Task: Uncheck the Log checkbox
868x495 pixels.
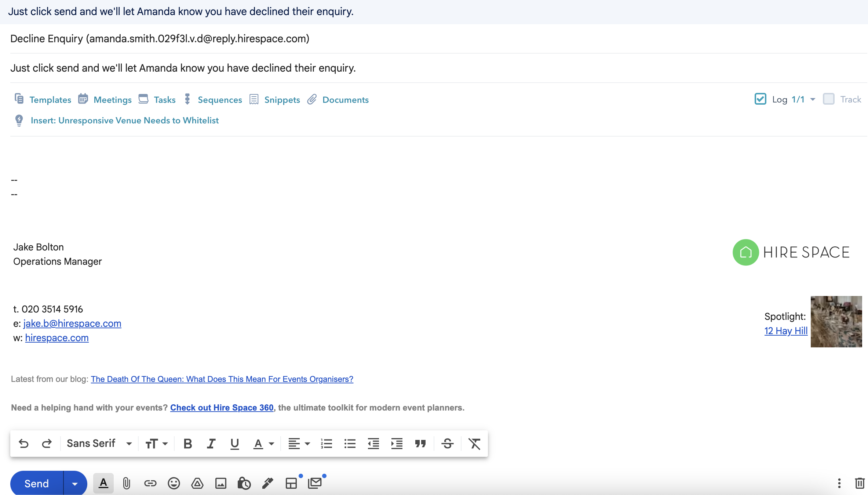Action: pyautogui.click(x=761, y=99)
